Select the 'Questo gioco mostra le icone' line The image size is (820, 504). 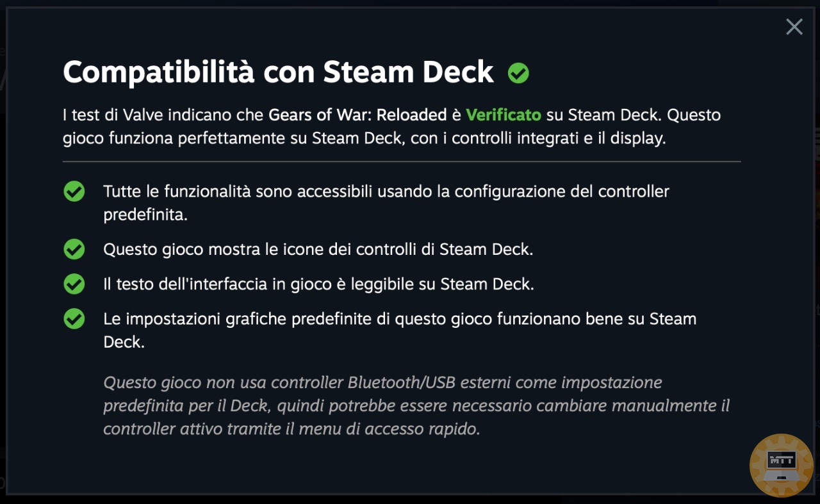coord(318,249)
